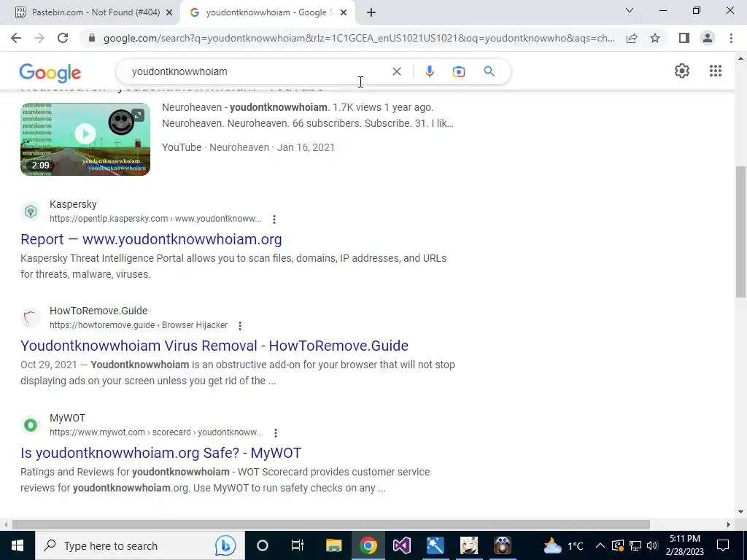Click MyWOT site favicon
Screen dimensions: 747x560
click(x=31, y=425)
